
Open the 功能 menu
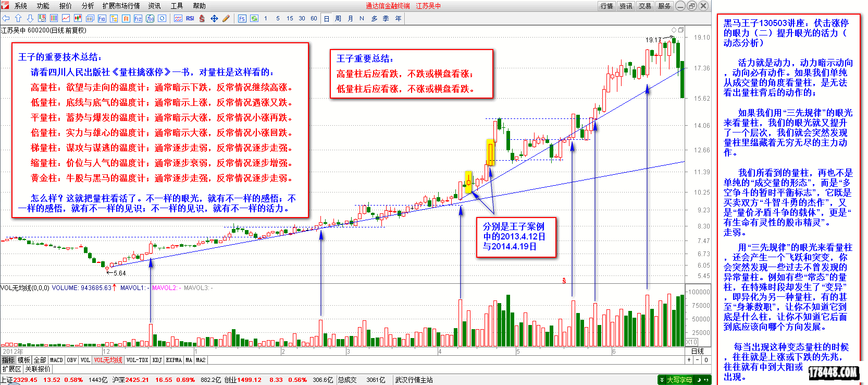(x=43, y=6)
